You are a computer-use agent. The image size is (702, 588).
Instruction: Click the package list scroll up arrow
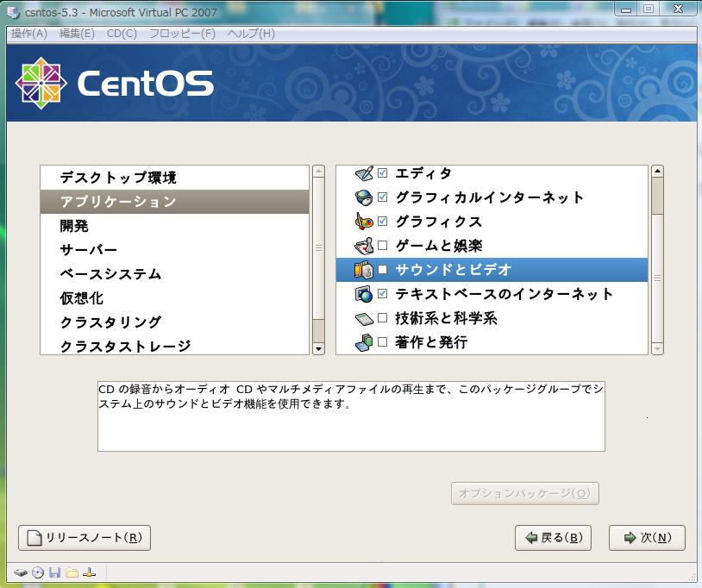click(657, 172)
